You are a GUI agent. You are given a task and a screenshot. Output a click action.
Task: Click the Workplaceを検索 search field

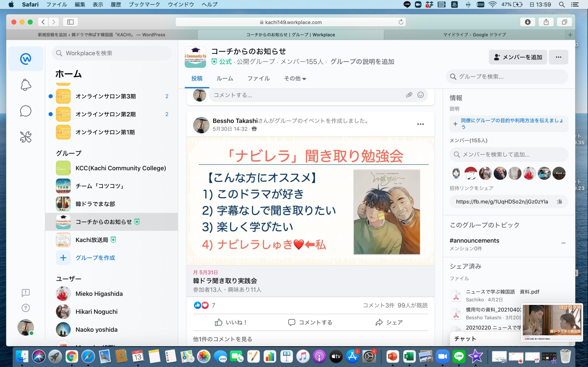(x=112, y=53)
